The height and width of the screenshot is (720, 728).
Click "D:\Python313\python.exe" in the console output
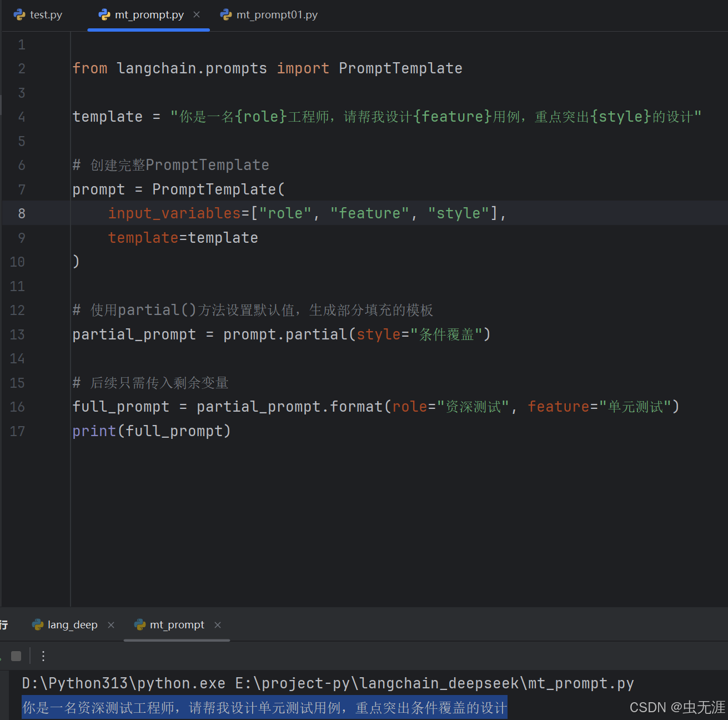(x=124, y=683)
